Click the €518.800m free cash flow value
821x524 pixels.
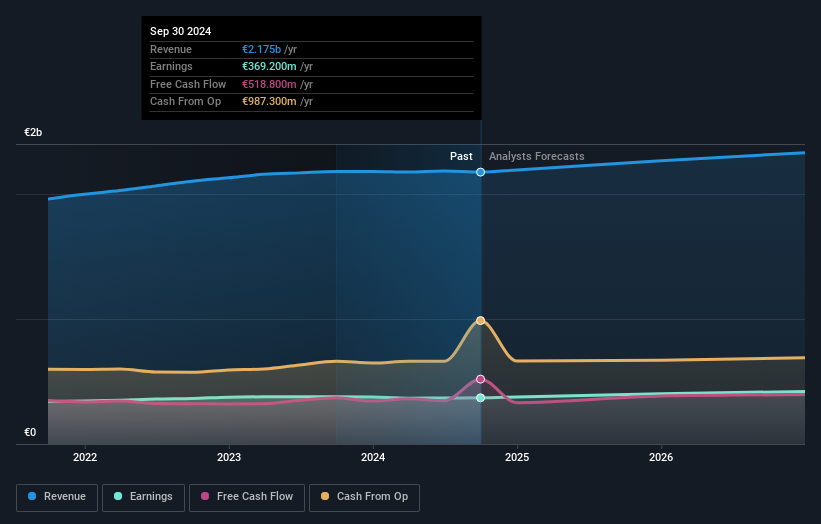tap(269, 84)
